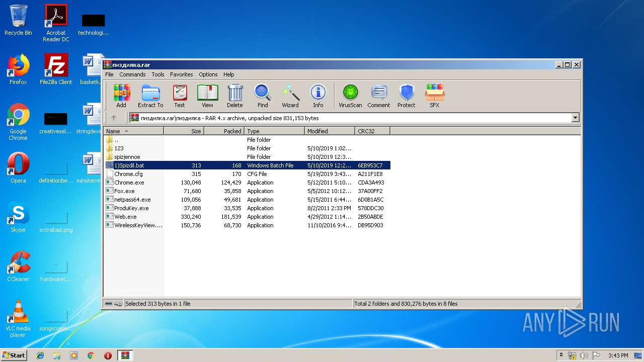Open the Help menu
644x362 pixels.
point(229,74)
